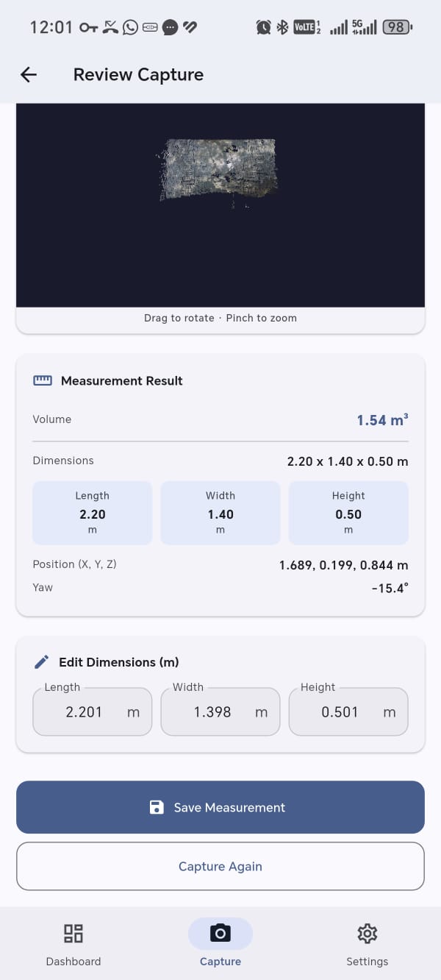
Task: Switch to the Settings tab label
Action: click(x=367, y=961)
